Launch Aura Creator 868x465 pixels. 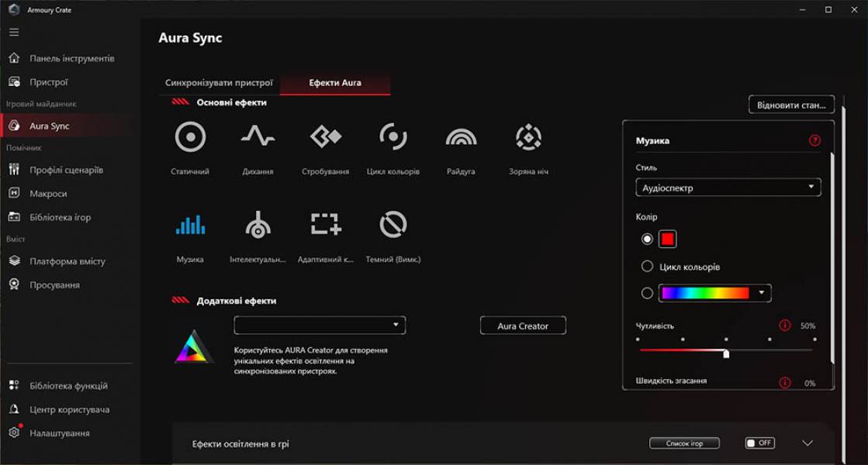[x=524, y=325]
